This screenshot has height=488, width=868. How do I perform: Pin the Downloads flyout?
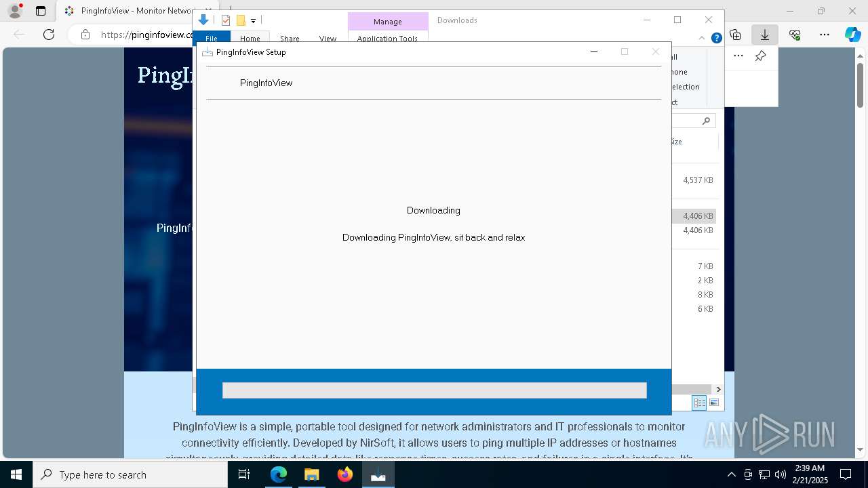(x=761, y=56)
